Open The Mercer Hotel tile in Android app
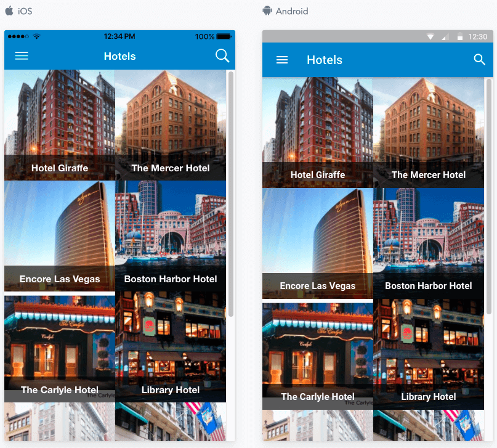497x448 pixels. 429,132
